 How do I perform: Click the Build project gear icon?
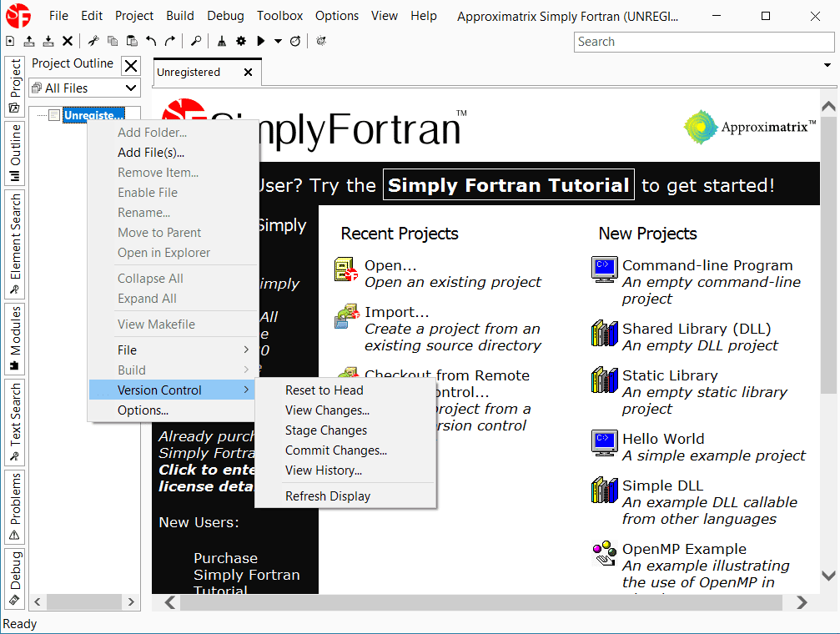pyautogui.click(x=241, y=41)
